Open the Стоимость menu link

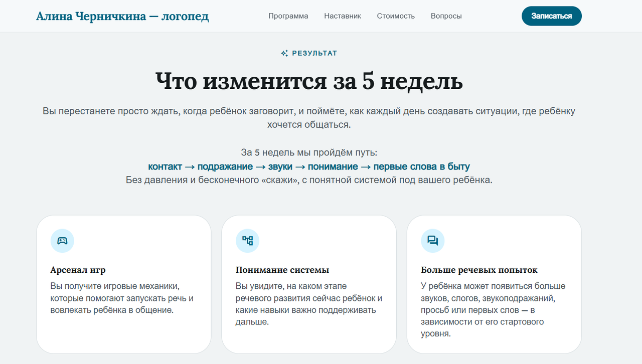(396, 16)
